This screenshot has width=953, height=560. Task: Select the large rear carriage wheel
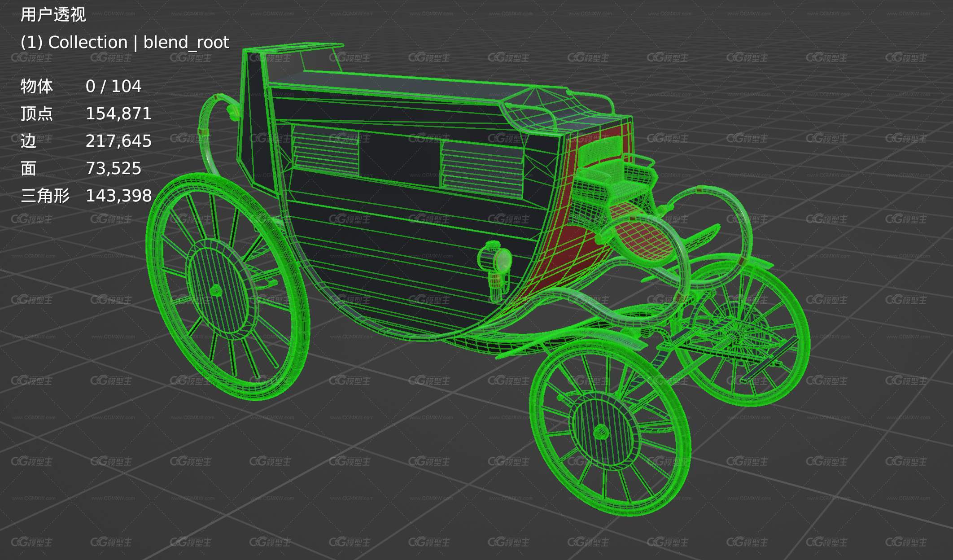(227, 286)
